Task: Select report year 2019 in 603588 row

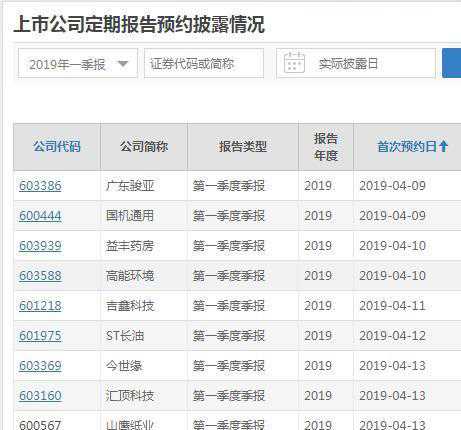Action: [318, 276]
